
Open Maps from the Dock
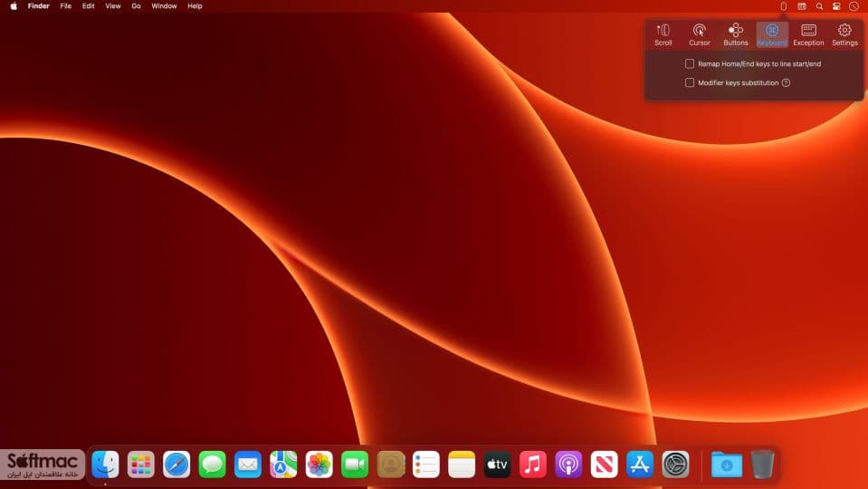283,464
